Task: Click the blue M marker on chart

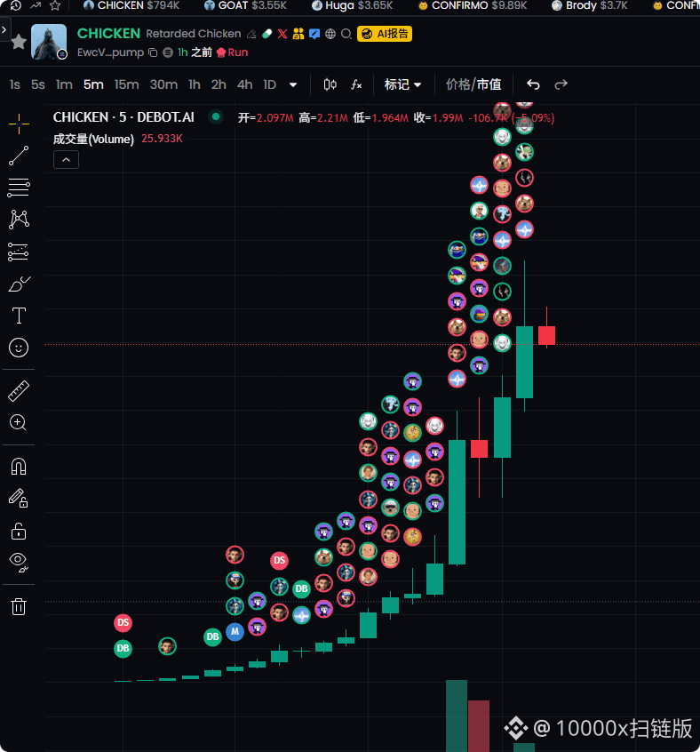Action: (235, 632)
